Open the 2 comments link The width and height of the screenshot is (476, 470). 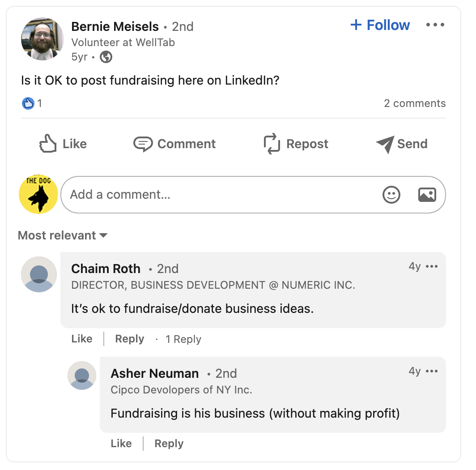[415, 103]
